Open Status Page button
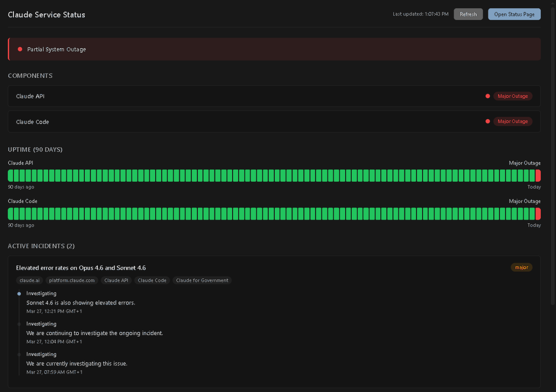Screen dimensions: 556x392 514,14
